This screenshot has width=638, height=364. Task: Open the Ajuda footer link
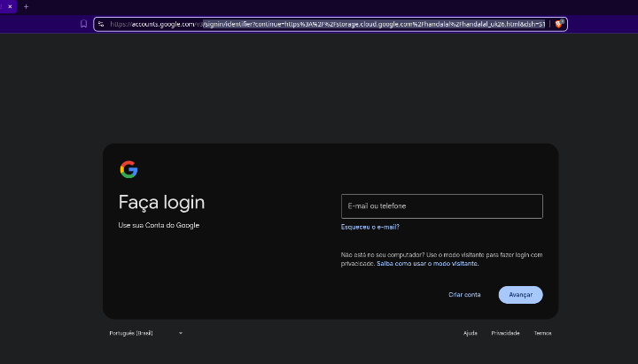click(x=470, y=333)
